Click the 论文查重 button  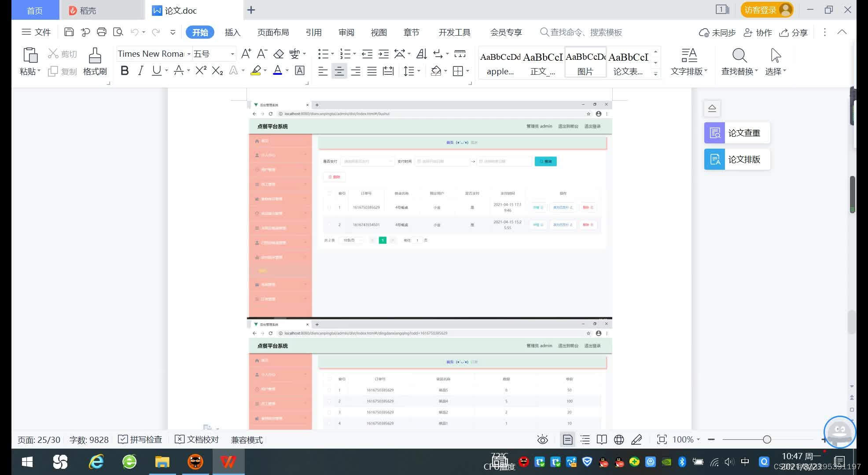pyautogui.click(x=737, y=133)
